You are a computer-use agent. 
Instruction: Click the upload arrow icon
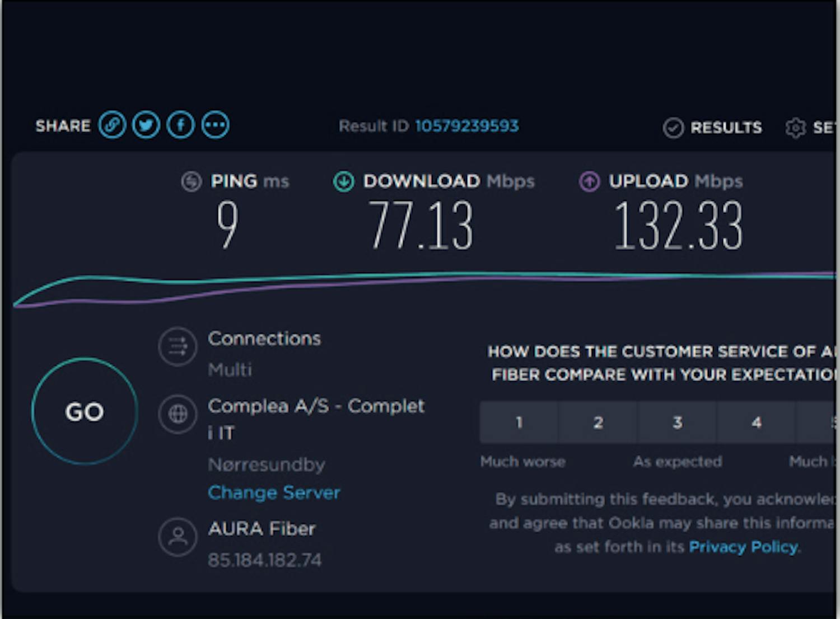point(589,181)
